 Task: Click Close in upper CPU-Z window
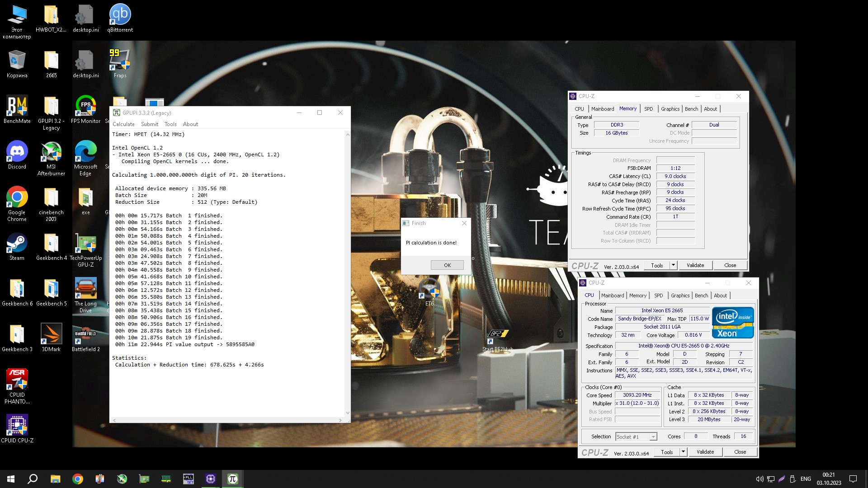pyautogui.click(x=730, y=265)
